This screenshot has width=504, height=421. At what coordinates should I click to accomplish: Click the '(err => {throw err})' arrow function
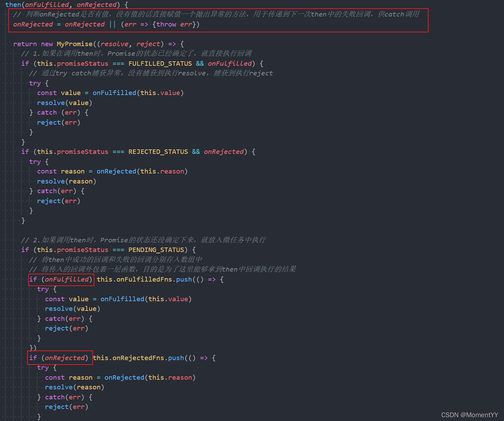point(160,24)
